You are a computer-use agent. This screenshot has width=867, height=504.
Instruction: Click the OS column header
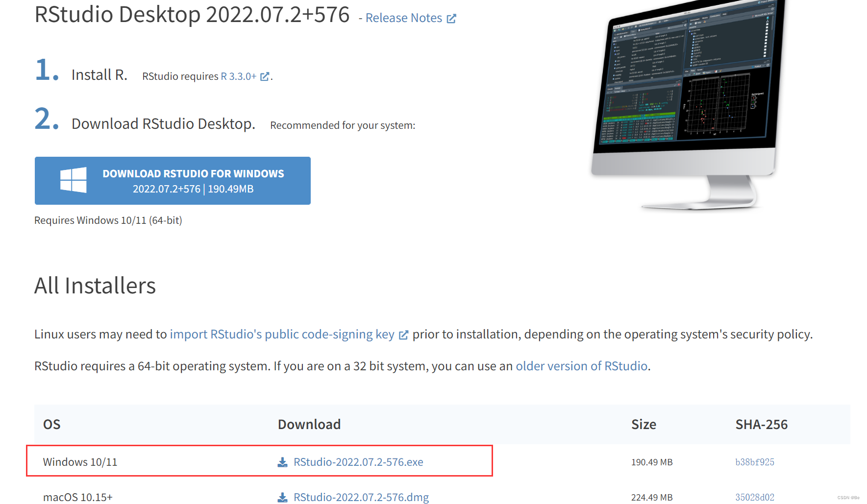51,425
